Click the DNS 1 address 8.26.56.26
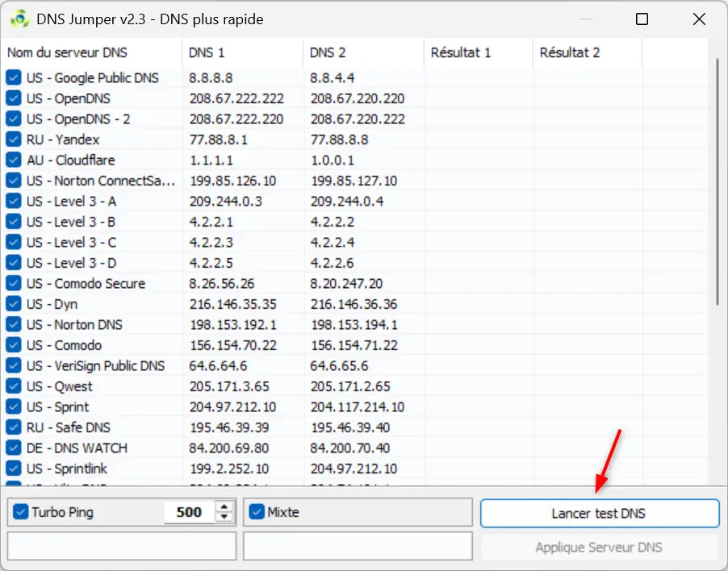 [222, 283]
